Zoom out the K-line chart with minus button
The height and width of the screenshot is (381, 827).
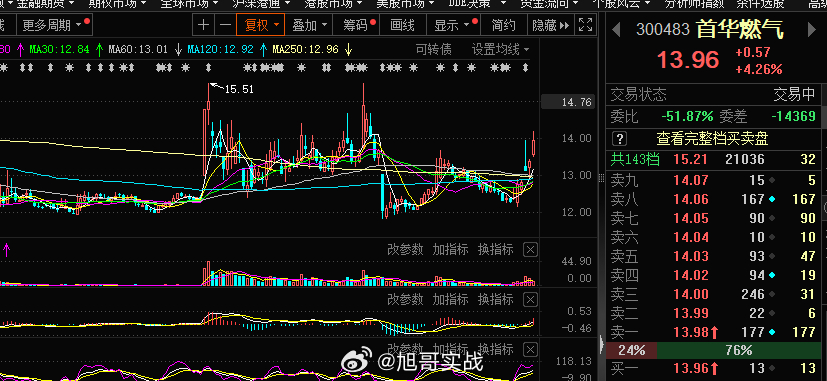[225, 25]
